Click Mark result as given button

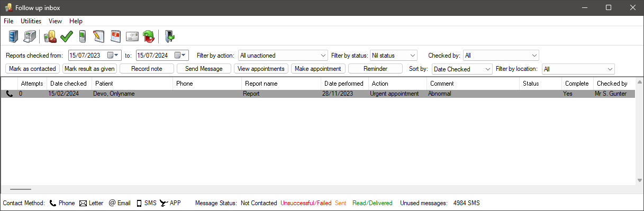(x=89, y=69)
